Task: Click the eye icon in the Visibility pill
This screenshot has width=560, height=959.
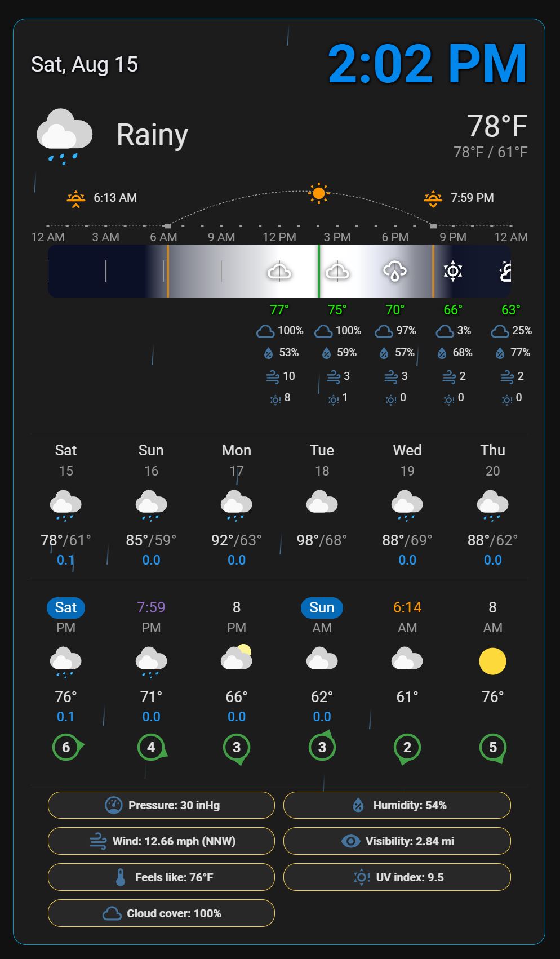Action: click(350, 841)
